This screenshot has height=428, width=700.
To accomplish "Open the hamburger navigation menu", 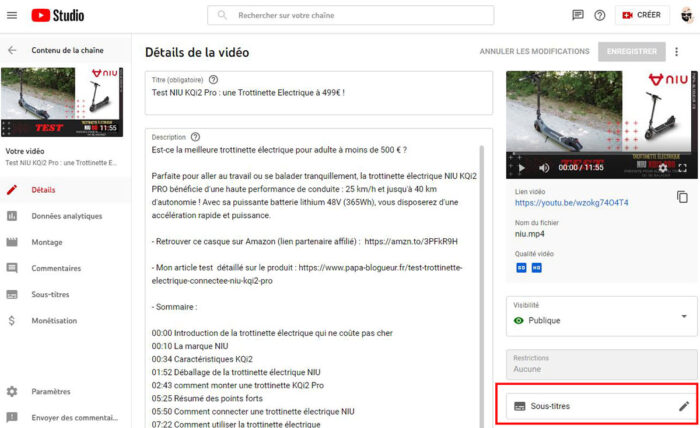I will click(12, 15).
